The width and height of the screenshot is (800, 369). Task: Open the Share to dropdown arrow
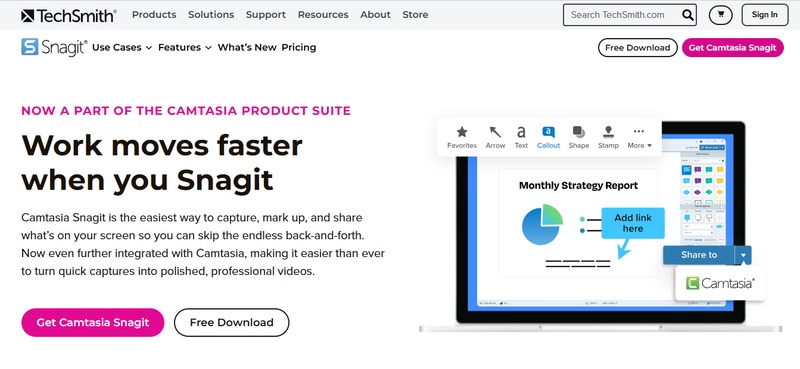click(743, 255)
